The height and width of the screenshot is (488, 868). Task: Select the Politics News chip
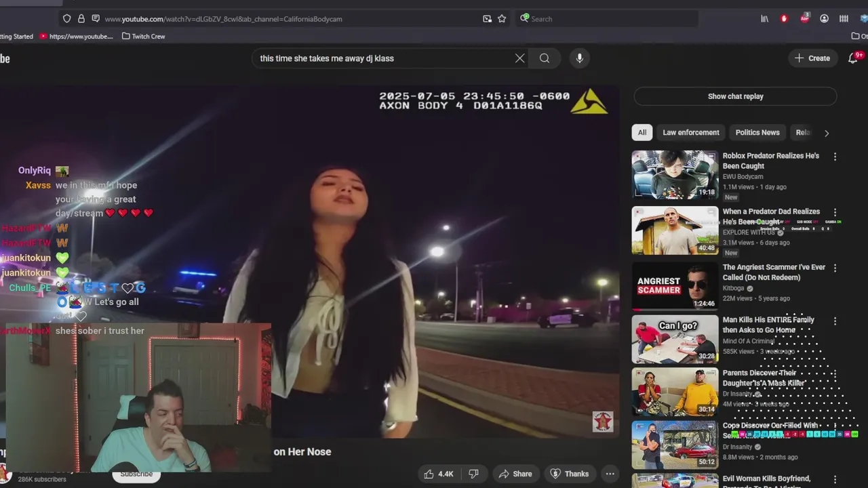coord(757,132)
